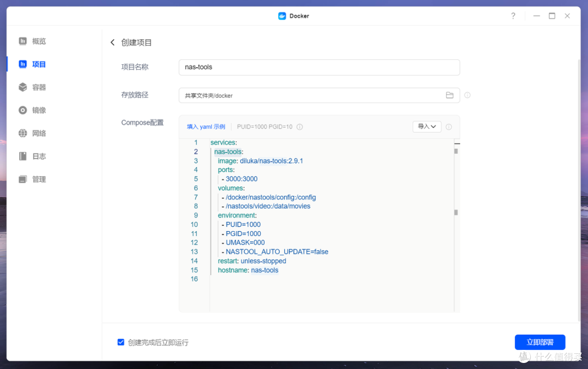This screenshot has width=588, height=369.
Task: Click the 'NASTOOL_AUTO_UPDATE=false' line
Action: tap(275, 252)
